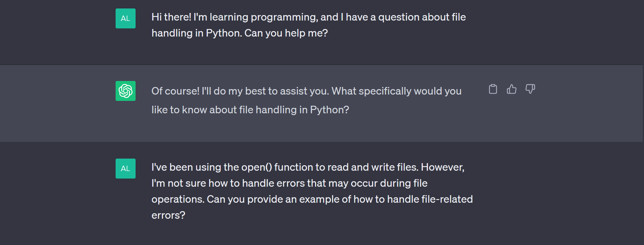Click 'What specifically would you' in the reply
Viewport: 644px width, 245px height.
tap(396, 91)
